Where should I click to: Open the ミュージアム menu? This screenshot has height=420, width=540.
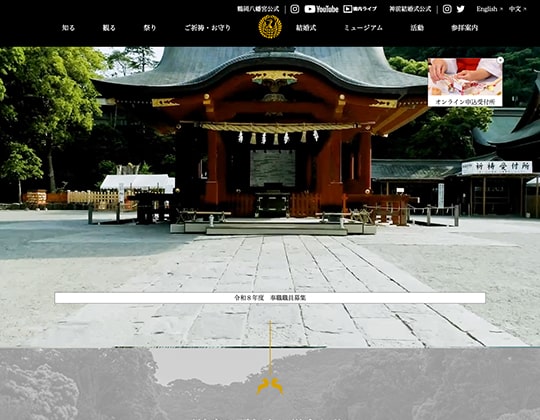click(x=363, y=28)
